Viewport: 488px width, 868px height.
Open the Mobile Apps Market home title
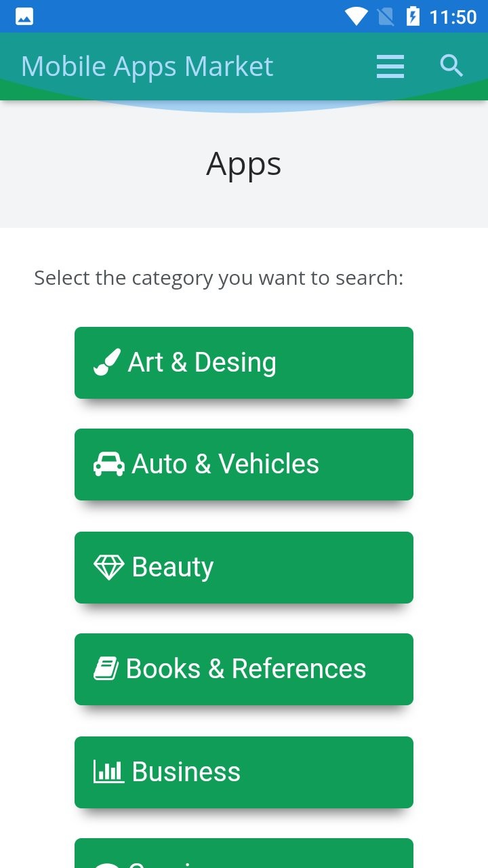(147, 66)
